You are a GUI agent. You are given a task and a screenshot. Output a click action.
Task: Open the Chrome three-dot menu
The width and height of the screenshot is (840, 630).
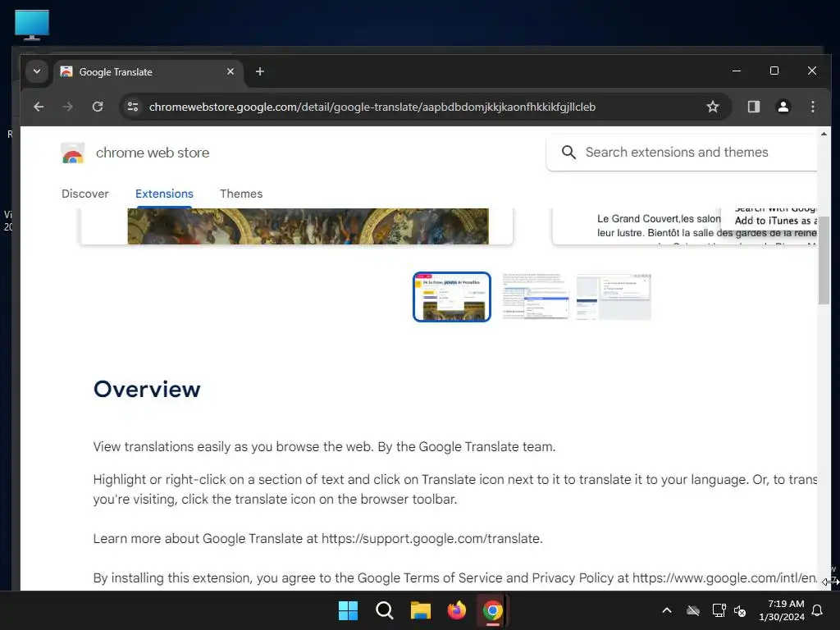click(813, 107)
